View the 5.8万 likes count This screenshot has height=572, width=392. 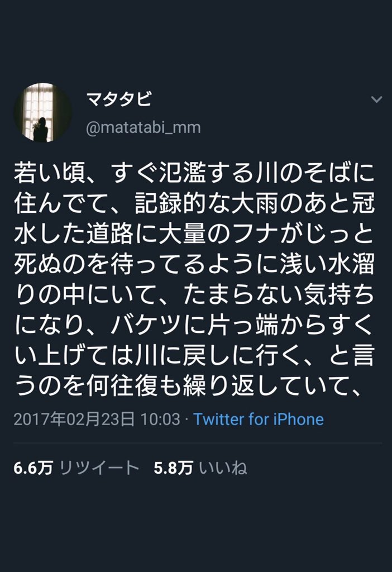(173, 468)
